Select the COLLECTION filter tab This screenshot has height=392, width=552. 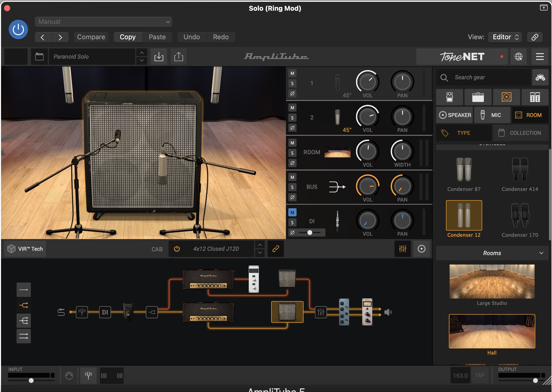pyautogui.click(x=521, y=133)
